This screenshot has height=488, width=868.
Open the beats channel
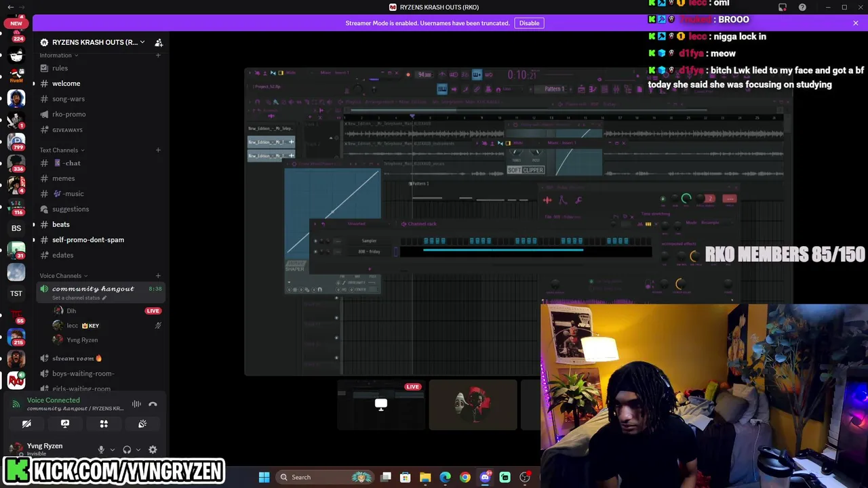(100, 224)
